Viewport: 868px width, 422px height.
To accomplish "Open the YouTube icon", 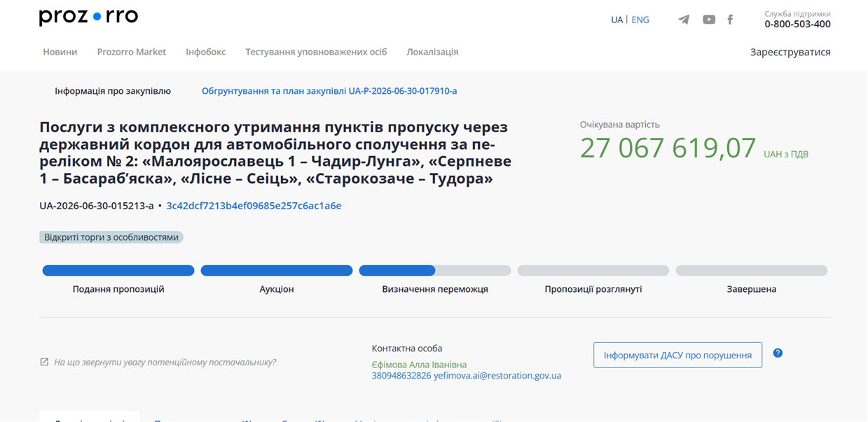I will point(709,20).
